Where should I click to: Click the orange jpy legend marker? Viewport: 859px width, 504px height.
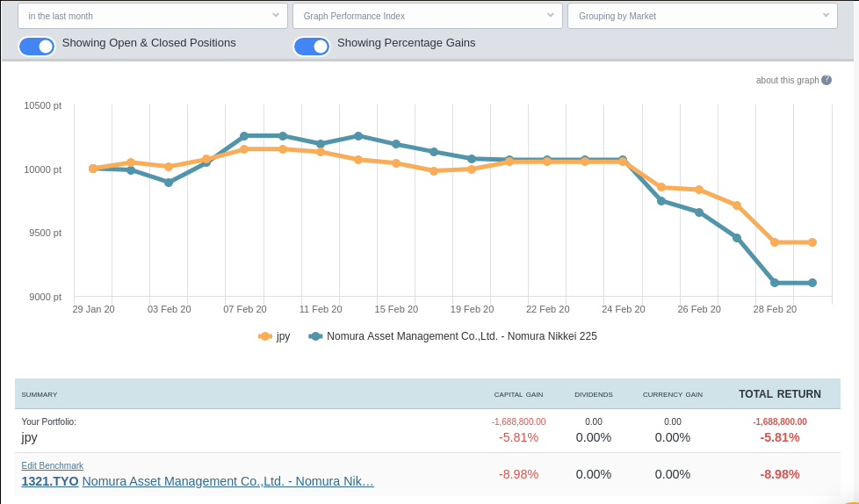pyautogui.click(x=265, y=336)
